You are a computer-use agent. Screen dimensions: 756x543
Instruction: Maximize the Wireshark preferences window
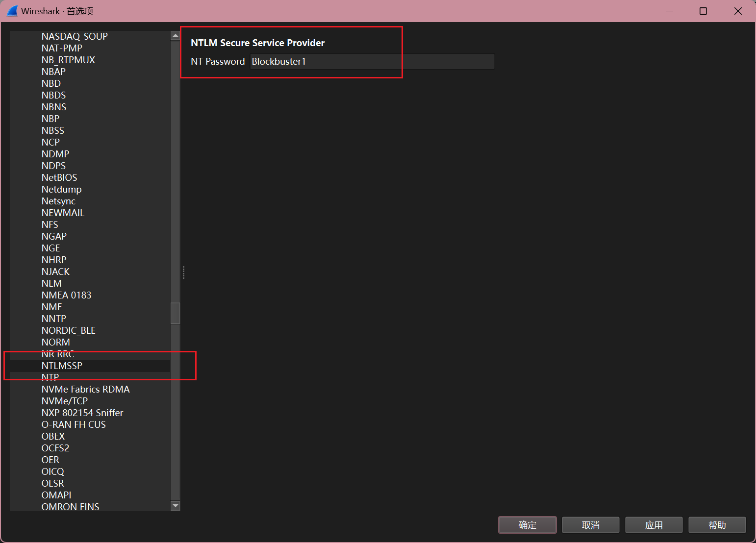click(703, 11)
